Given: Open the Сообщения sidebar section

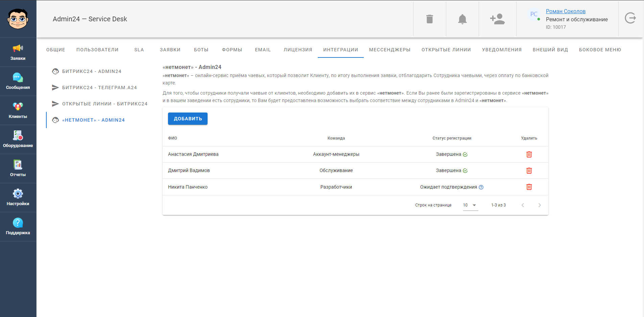Looking at the screenshot, I should 18,81.
